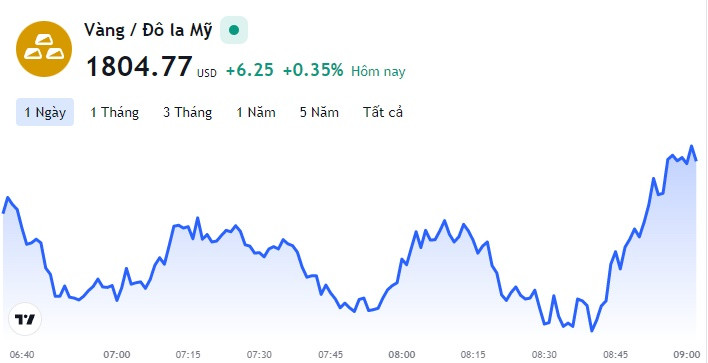Show Tất cả history range
The width and height of the screenshot is (708, 363).
click(382, 112)
